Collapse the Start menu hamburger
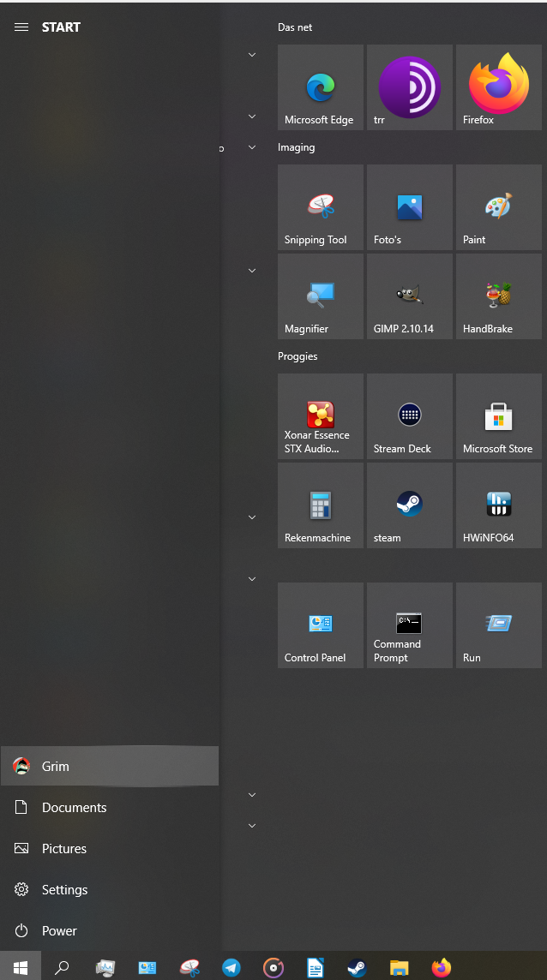Image resolution: width=547 pixels, height=980 pixels. point(21,27)
